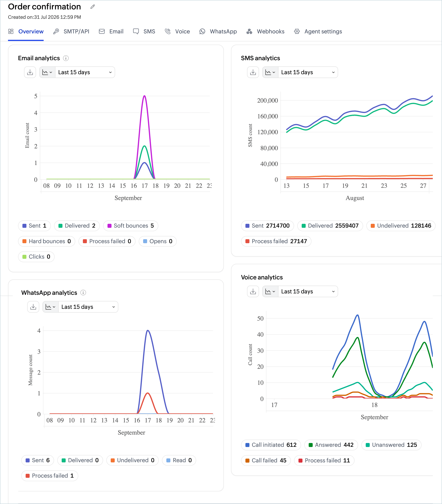The height and width of the screenshot is (504, 442).
Task: Click the Email Sent legend color swatch
Action: point(24,226)
